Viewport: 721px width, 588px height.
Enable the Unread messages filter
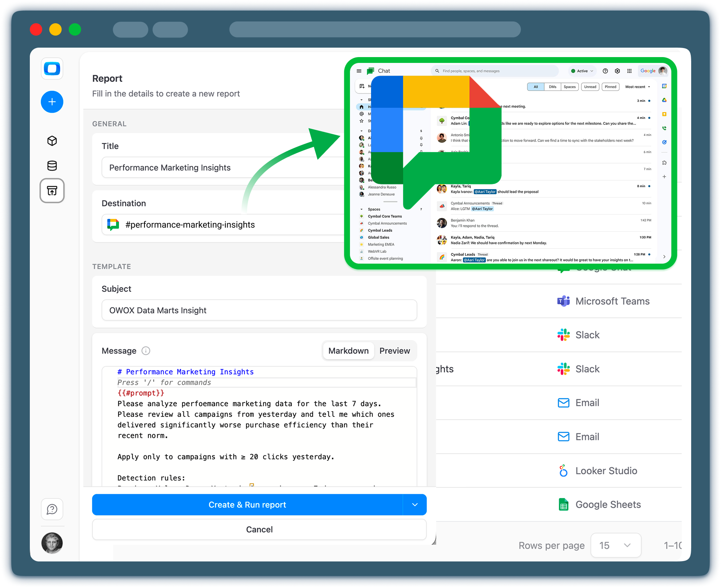click(590, 87)
